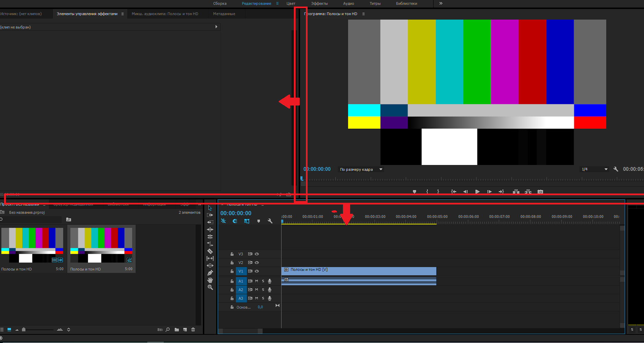Select the Pen tool
The image size is (644, 343).
tap(210, 273)
